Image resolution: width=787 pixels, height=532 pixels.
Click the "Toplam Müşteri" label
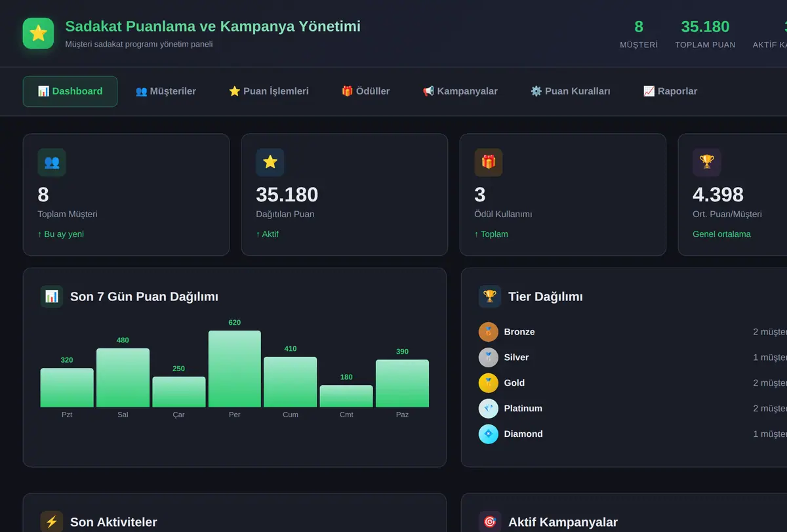[x=68, y=215]
